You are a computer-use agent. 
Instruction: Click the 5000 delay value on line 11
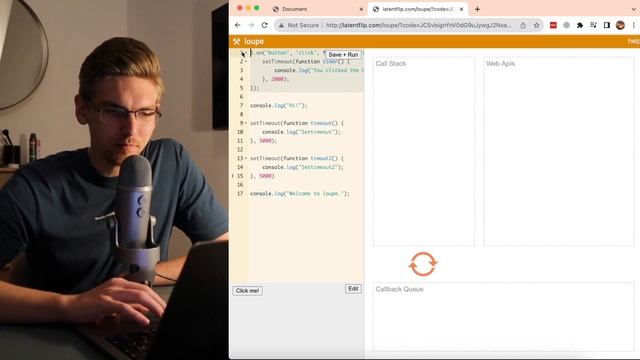point(265,141)
